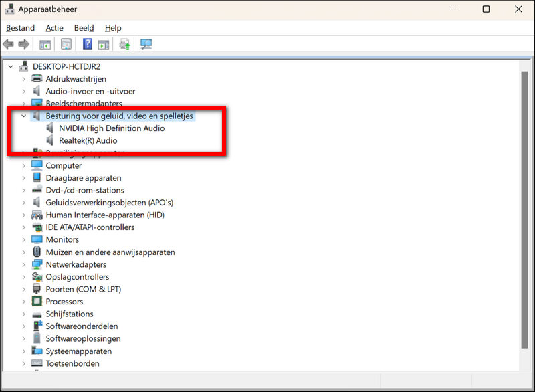
Task: Select Muizen en andere aanwijsapparaten entry
Action: point(110,252)
